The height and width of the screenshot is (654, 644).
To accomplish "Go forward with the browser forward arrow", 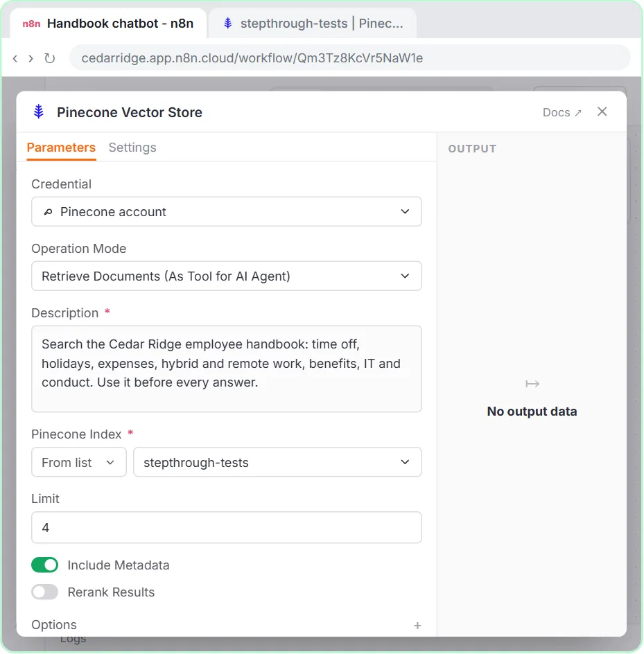I will coord(31,58).
